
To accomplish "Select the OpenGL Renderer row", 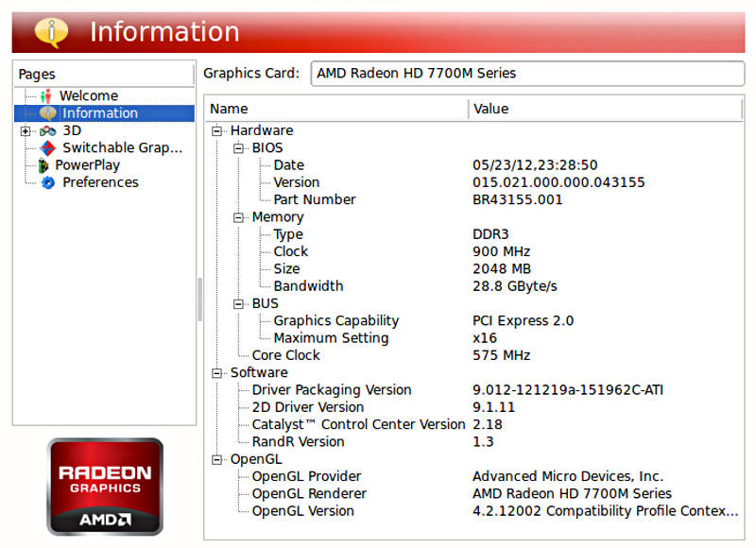I will pyautogui.click(x=476, y=494).
